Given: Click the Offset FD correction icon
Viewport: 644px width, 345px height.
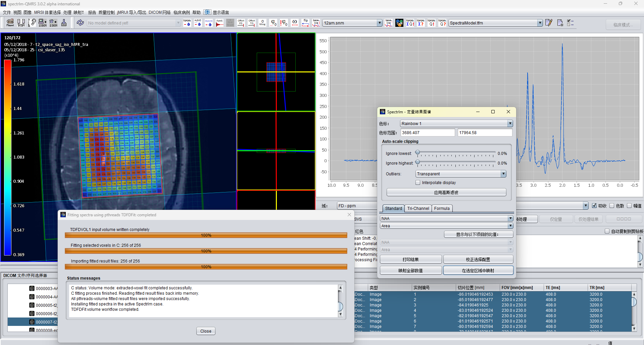Looking at the screenshot, I should (x=241, y=23).
